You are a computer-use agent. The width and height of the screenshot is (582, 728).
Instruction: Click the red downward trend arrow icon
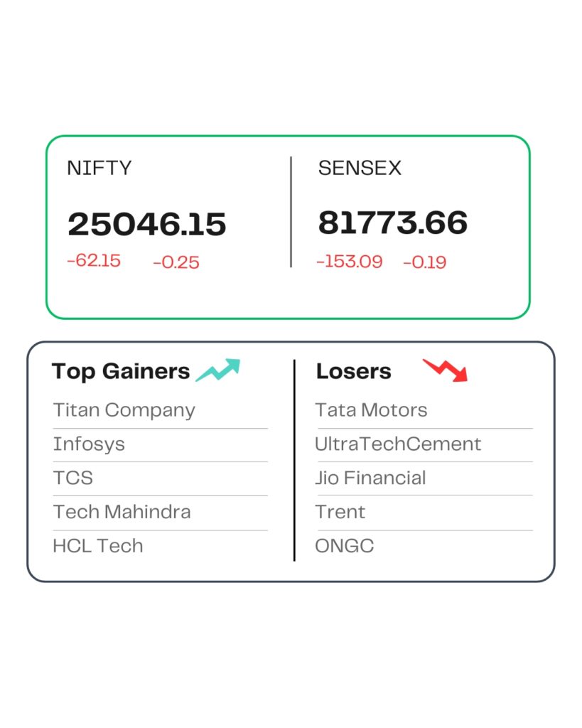pos(446,370)
